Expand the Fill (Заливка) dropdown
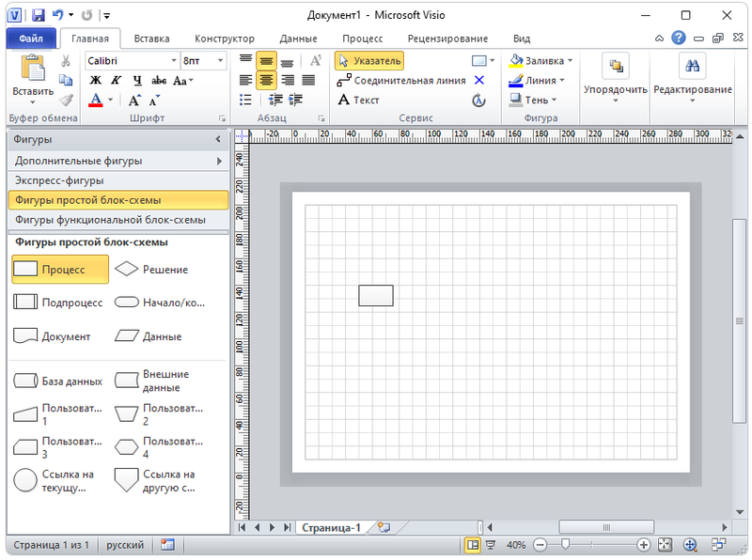 click(571, 61)
